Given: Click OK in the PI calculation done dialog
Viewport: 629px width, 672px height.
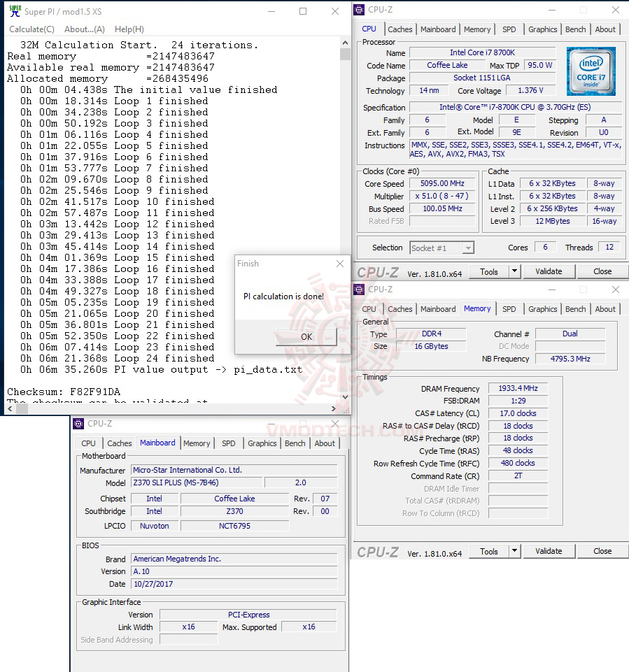Looking at the screenshot, I should (x=306, y=337).
